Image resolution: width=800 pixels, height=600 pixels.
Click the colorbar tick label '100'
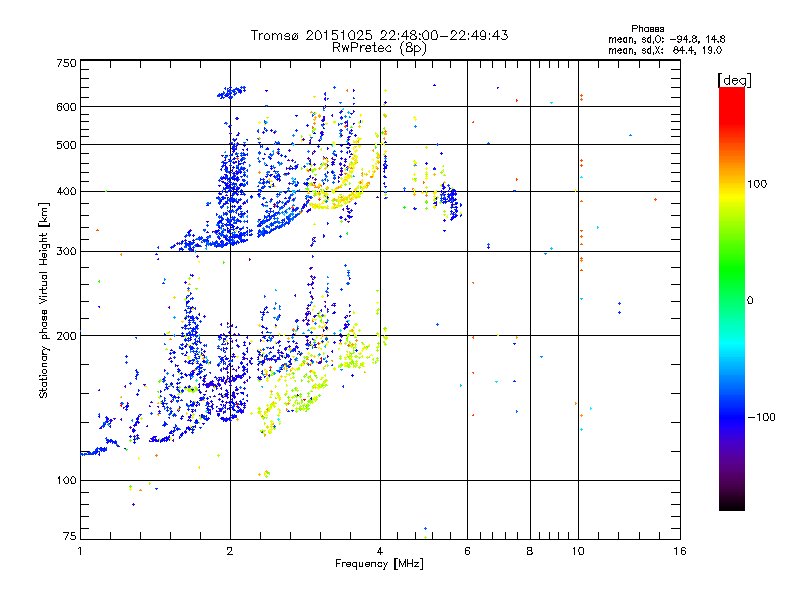(x=757, y=184)
